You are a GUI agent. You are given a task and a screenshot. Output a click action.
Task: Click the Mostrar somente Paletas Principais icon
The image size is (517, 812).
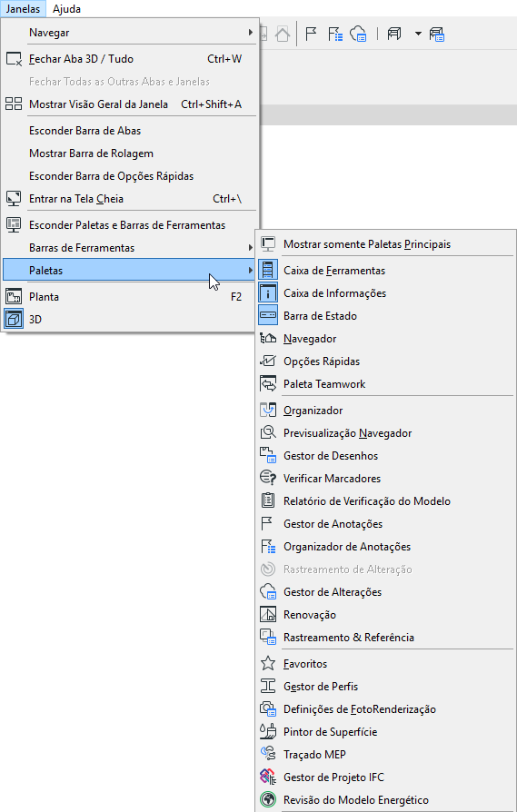(x=268, y=244)
